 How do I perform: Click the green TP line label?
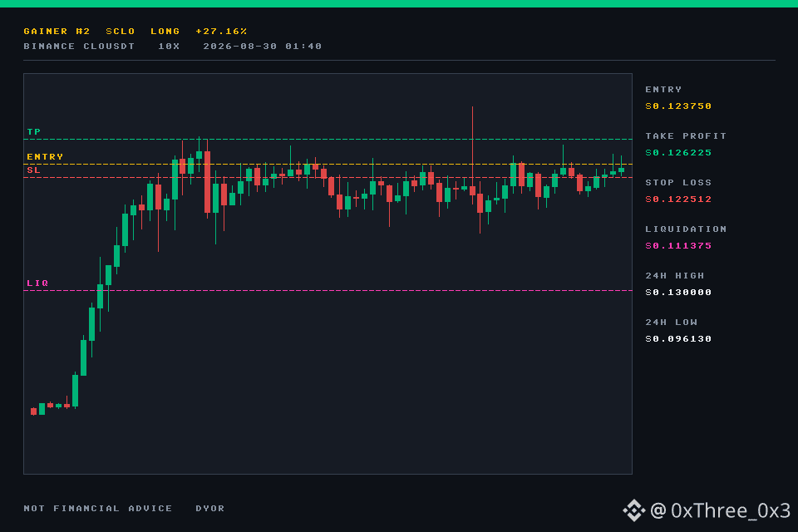(x=33, y=132)
